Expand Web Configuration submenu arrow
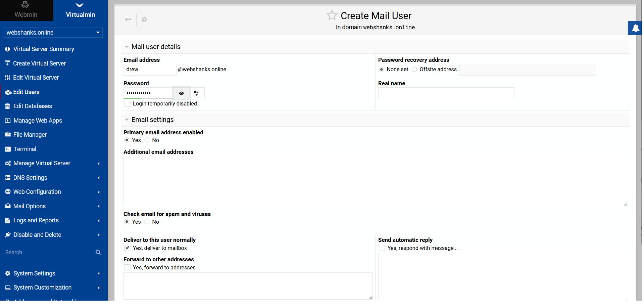 click(99, 192)
